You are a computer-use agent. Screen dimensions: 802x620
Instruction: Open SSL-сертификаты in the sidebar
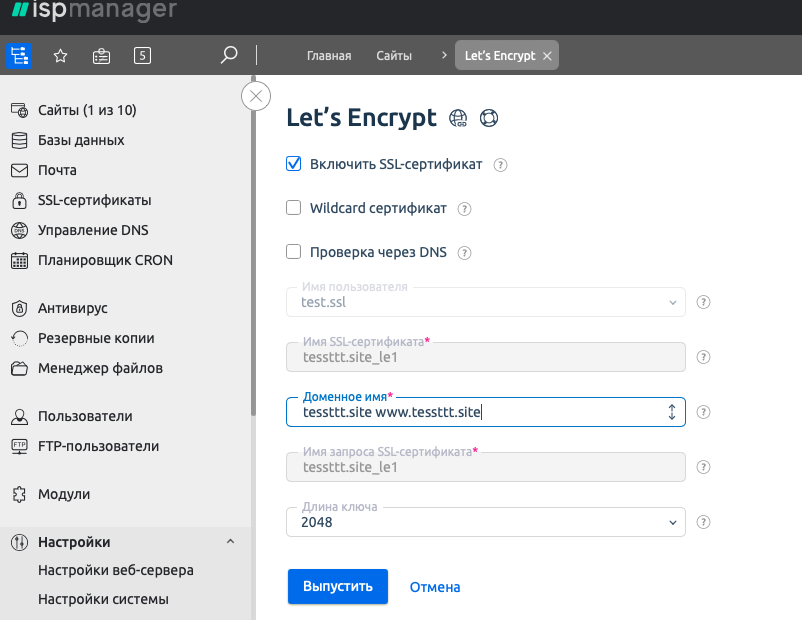94,200
